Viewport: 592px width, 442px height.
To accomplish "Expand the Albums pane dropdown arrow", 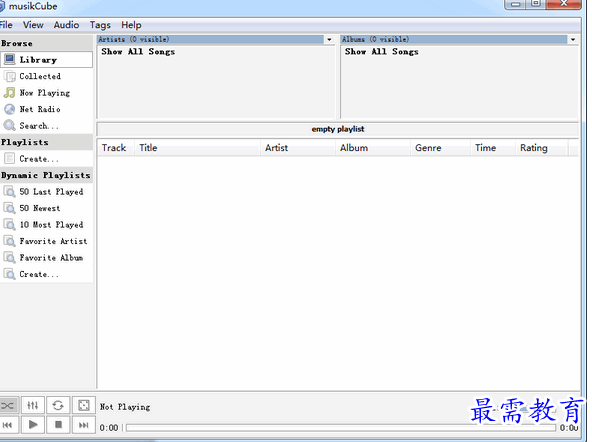I will pyautogui.click(x=573, y=39).
